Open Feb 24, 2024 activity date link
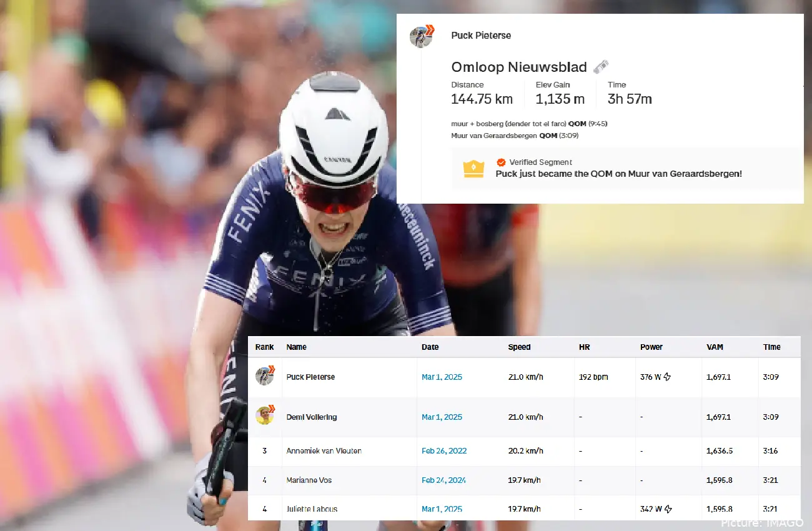The height and width of the screenshot is (531, 812). 443,480
